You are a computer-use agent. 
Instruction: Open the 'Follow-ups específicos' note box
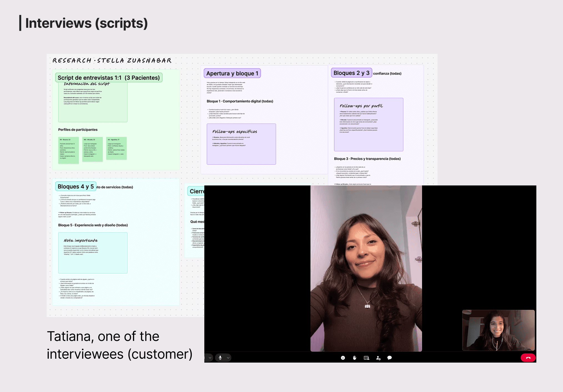[x=241, y=144]
